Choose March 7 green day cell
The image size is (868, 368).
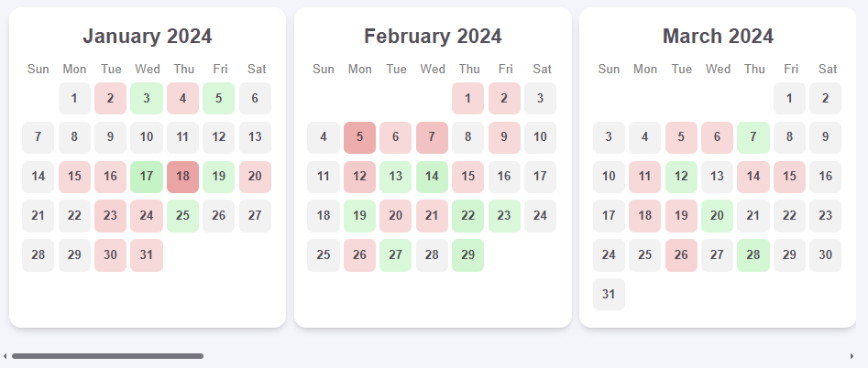753,137
